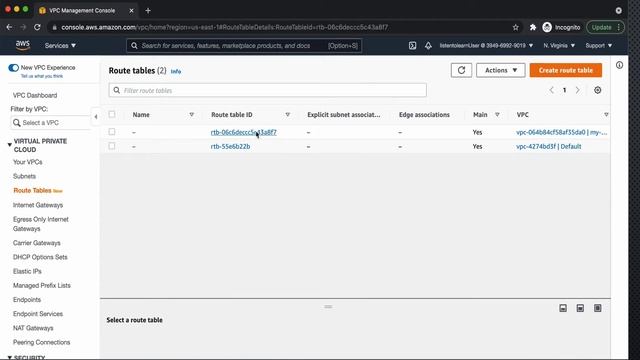This screenshot has height=360, width=640.
Task: Select all route tables checkbox in header
Action: click(112, 114)
